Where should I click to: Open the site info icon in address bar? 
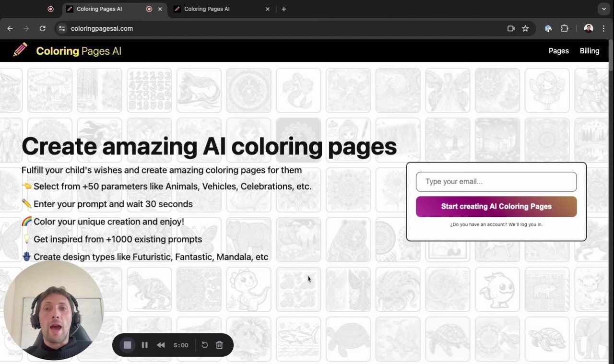click(62, 28)
